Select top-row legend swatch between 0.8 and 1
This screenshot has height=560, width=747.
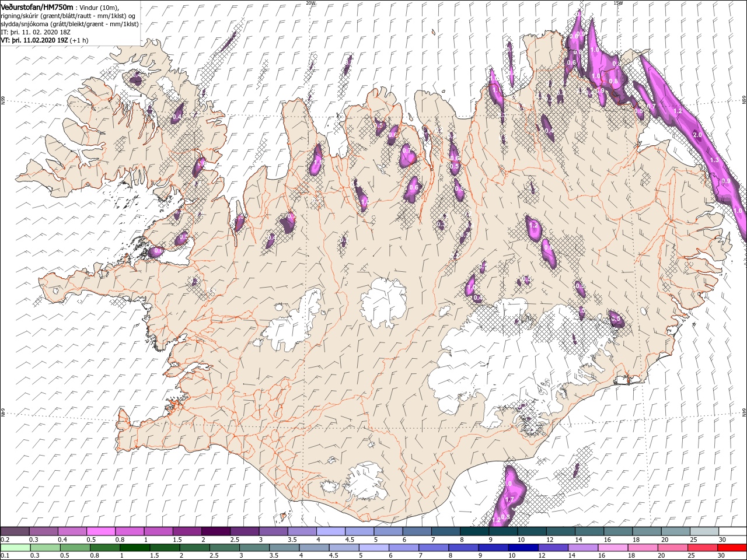pyautogui.click(x=130, y=531)
